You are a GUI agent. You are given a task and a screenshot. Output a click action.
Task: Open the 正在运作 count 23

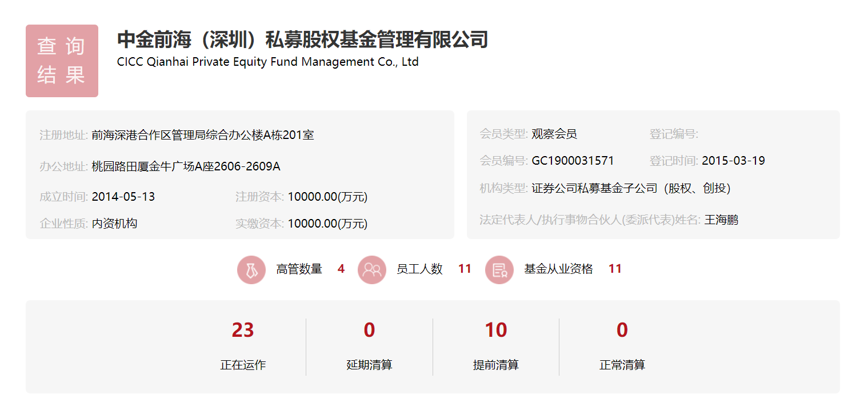tap(243, 330)
